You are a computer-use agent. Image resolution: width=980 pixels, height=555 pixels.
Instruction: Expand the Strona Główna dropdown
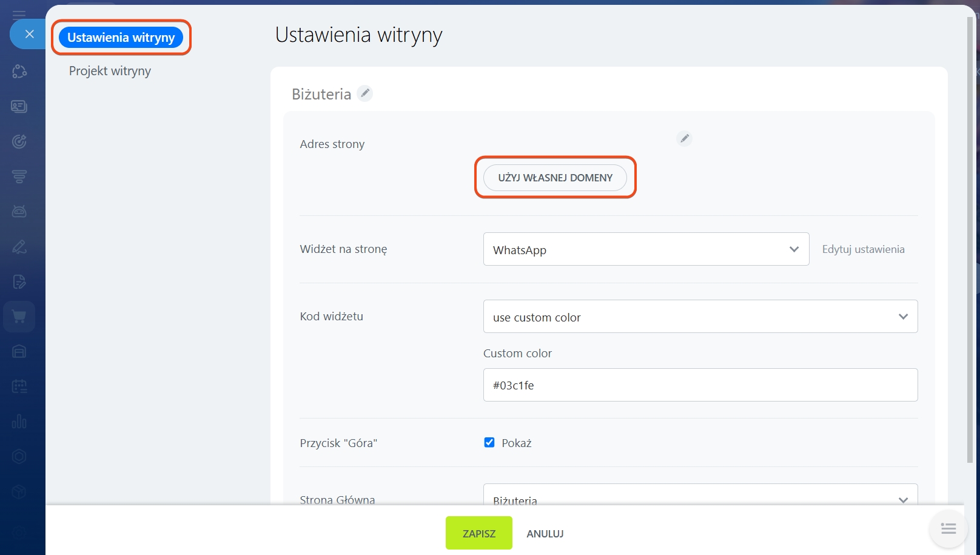tap(700, 497)
